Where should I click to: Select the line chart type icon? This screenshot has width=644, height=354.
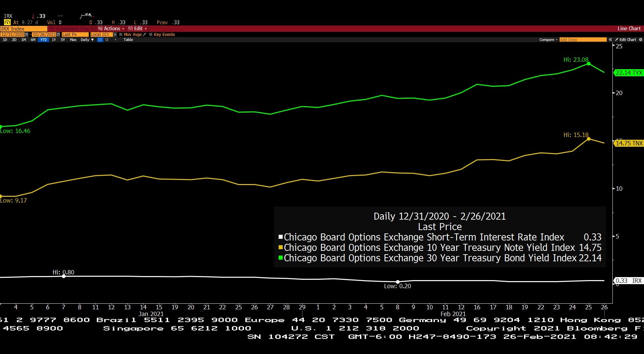point(100,40)
